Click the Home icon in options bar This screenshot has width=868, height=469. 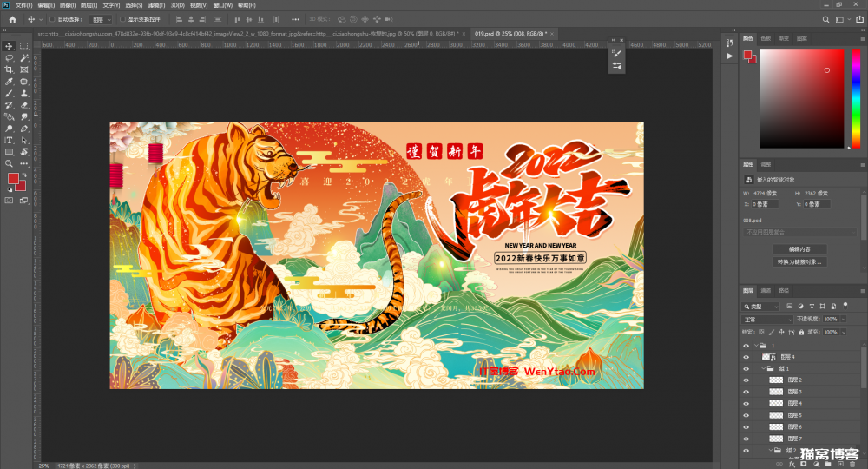point(12,19)
